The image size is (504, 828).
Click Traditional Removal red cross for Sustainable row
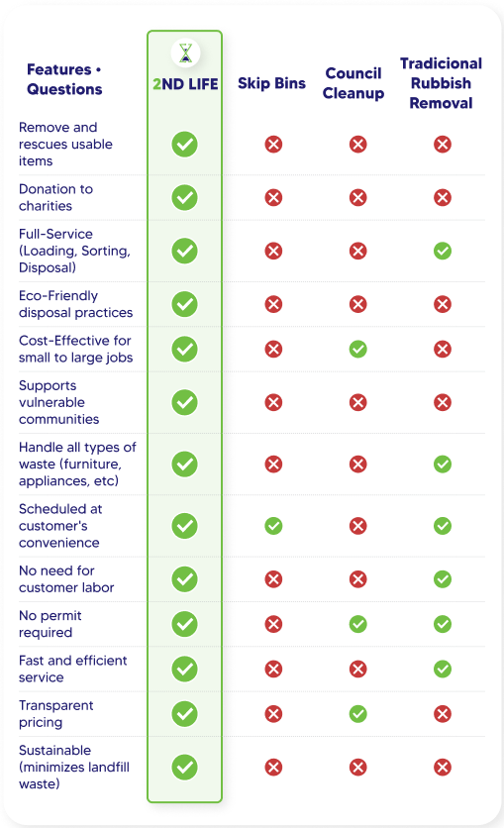click(443, 768)
